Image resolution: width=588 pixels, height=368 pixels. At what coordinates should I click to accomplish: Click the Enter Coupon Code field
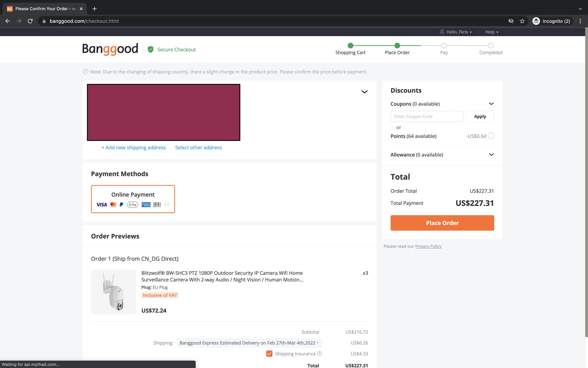point(427,116)
